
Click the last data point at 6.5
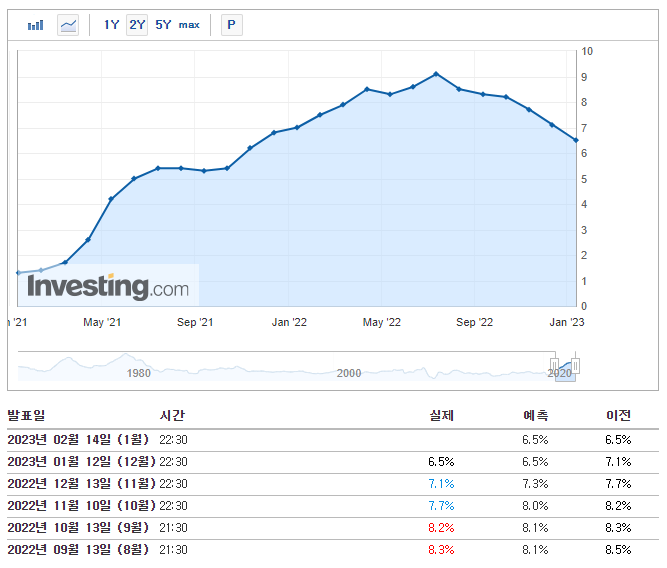(576, 140)
